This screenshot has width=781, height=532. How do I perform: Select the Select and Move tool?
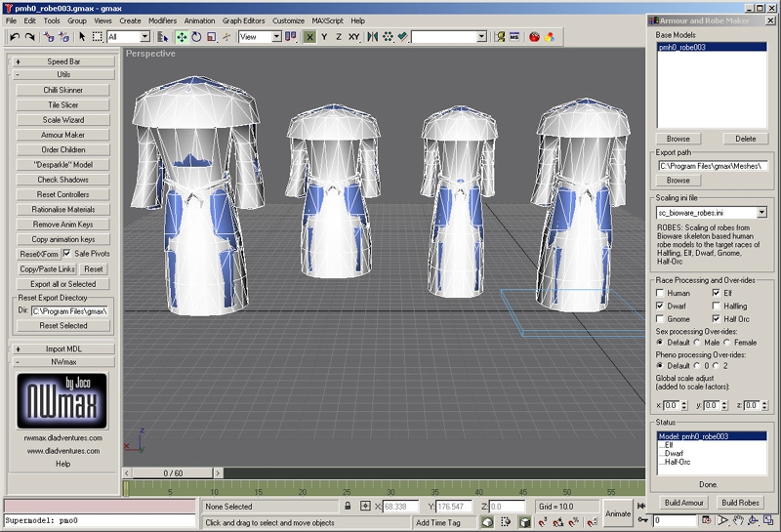pos(182,37)
